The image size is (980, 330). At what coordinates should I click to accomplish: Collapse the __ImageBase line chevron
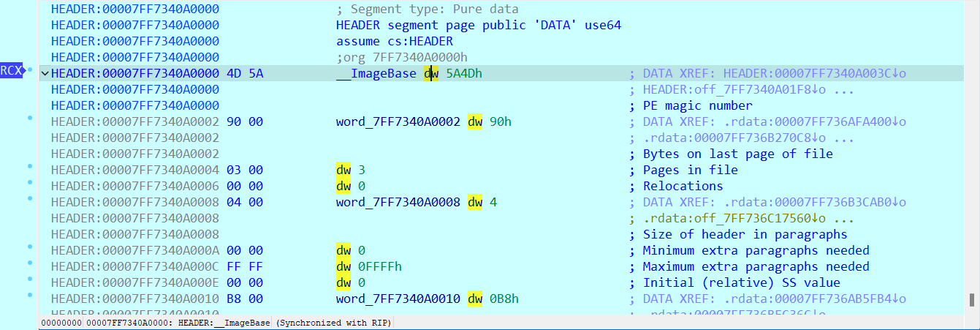(45, 74)
